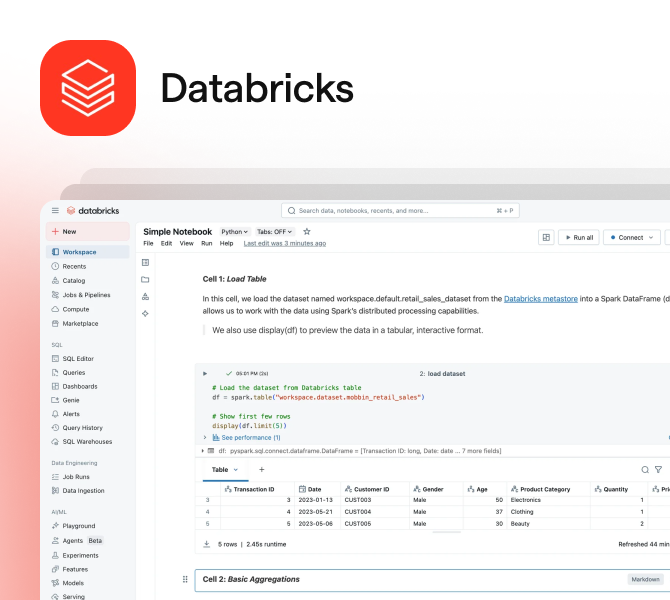Image resolution: width=670 pixels, height=600 pixels.
Task: Add a new visualization tab with plus
Action: coord(262,469)
